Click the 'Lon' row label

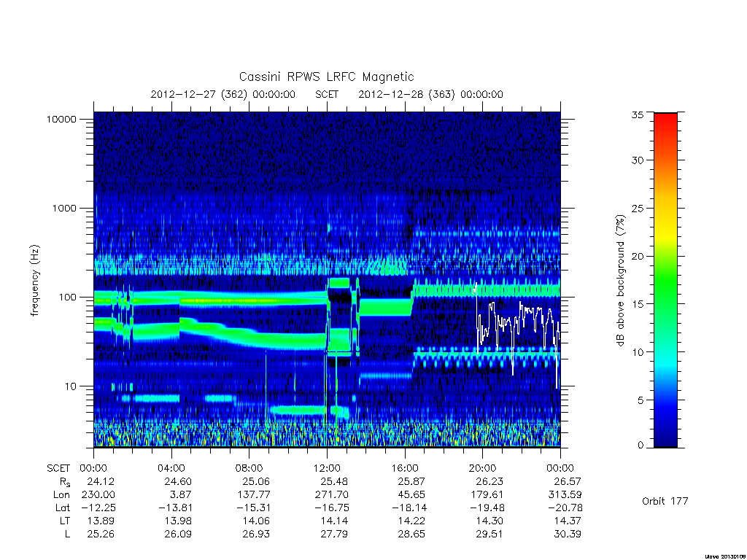point(61,495)
